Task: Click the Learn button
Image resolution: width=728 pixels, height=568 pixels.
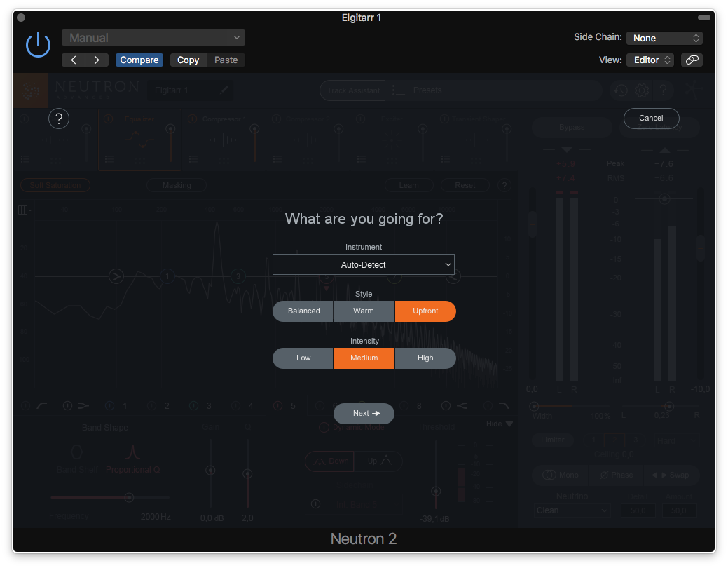Action: click(x=409, y=185)
